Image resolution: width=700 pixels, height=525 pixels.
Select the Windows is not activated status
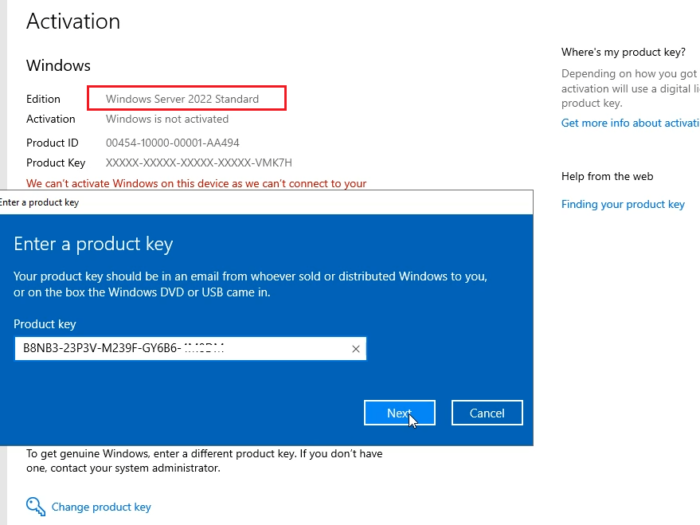[167, 119]
